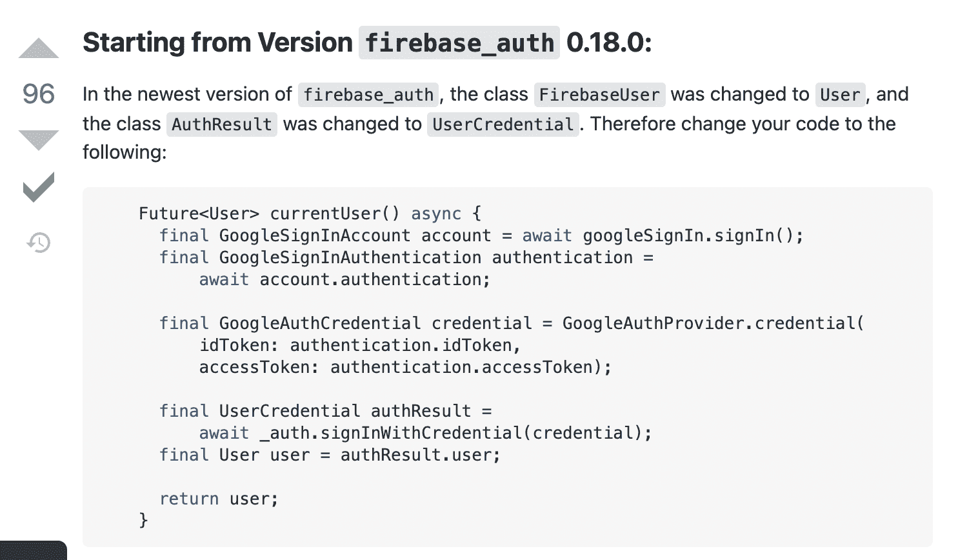Screen dimensions: 978x560
Task: Click the vote count 96
Action: [39, 94]
